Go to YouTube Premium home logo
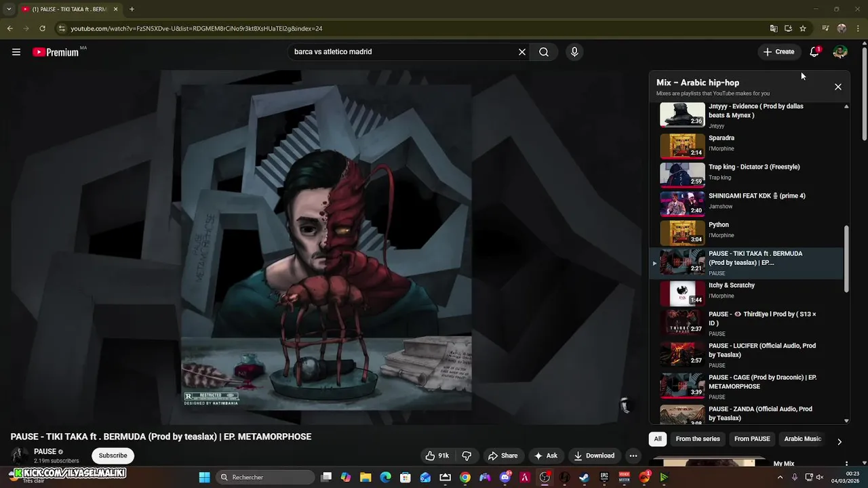The width and height of the screenshot is (868, 488). [x=56, y=52]
